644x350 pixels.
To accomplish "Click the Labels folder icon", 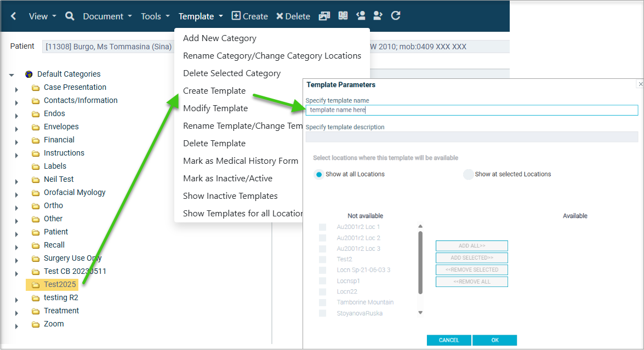I will (x=36, y=167).
